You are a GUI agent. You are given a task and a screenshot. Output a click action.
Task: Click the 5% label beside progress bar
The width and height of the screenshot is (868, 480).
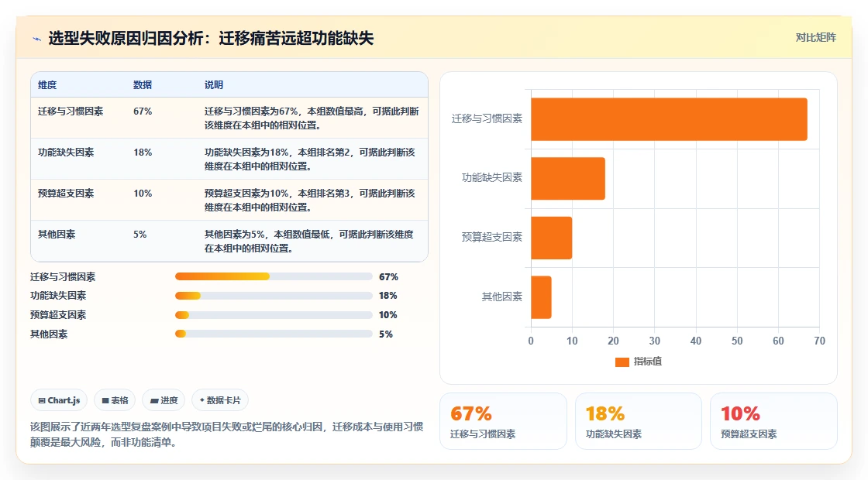[386, 334]
